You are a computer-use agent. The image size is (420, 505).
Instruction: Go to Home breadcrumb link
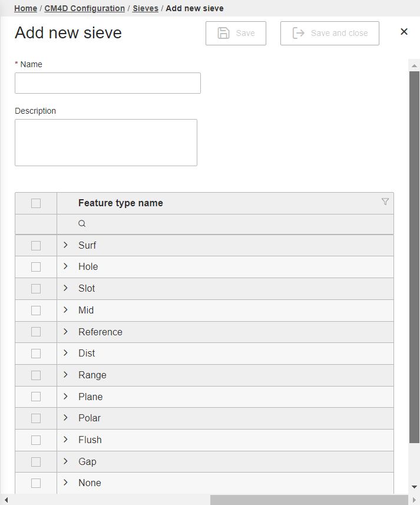(25, 9)
